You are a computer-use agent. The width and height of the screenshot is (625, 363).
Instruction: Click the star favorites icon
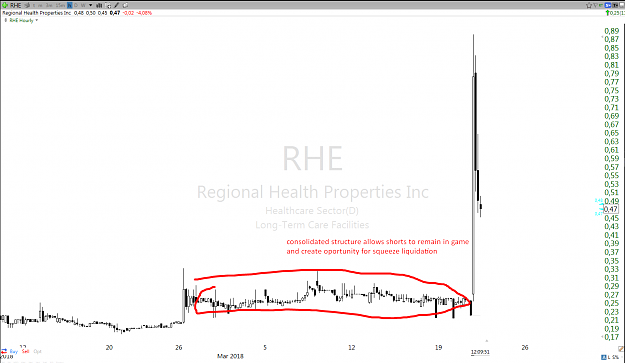coord(589,5)
